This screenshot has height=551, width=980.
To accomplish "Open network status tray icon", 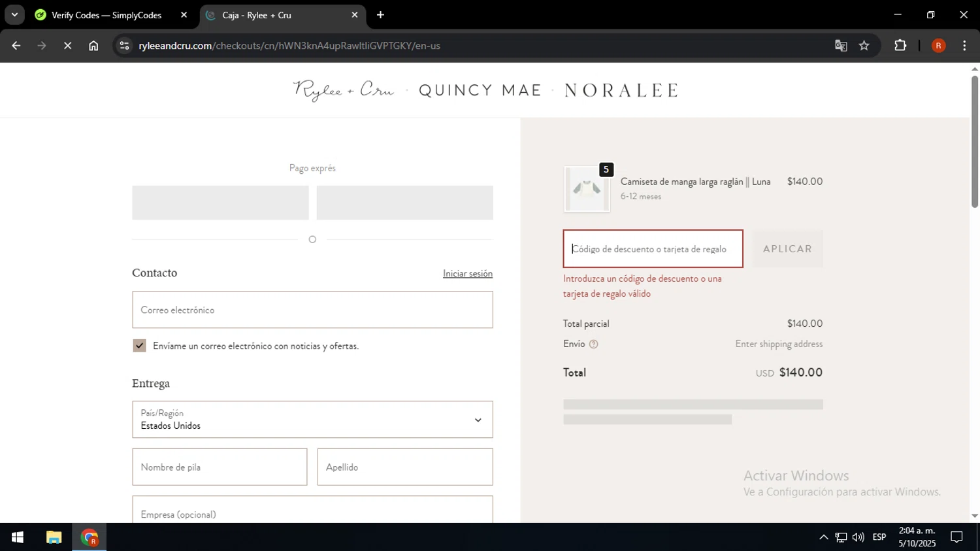I will pos(841,537).
